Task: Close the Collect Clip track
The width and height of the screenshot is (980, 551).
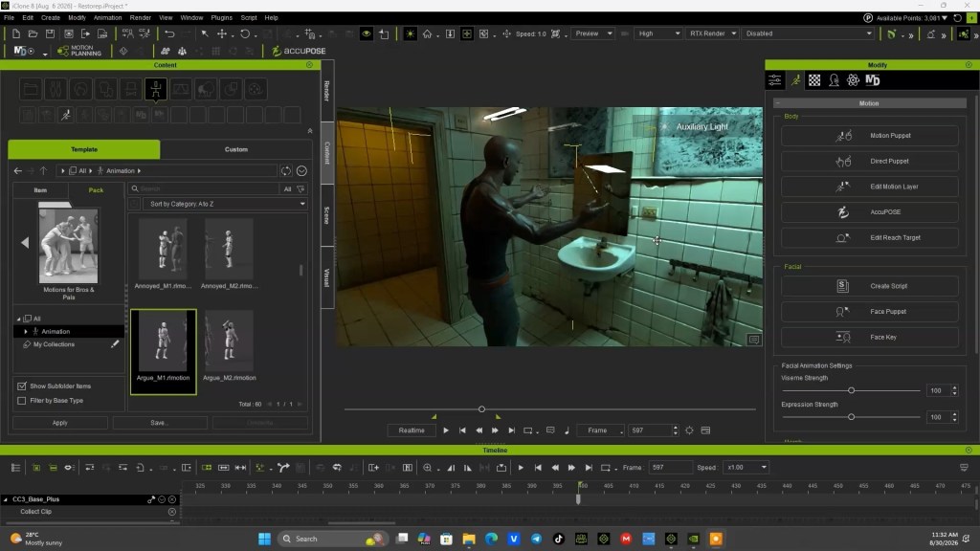Action: [x=172, y=512]
